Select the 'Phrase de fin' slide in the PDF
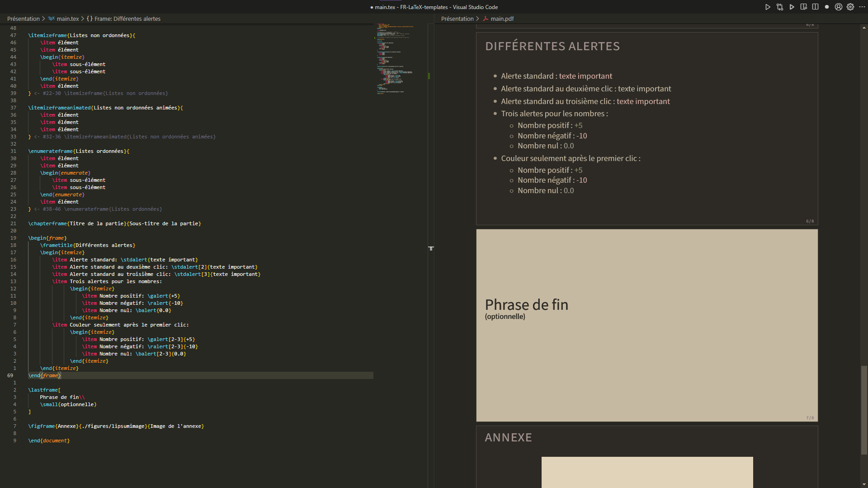Viewport: 868px width, 488px height. click(647, 325)
